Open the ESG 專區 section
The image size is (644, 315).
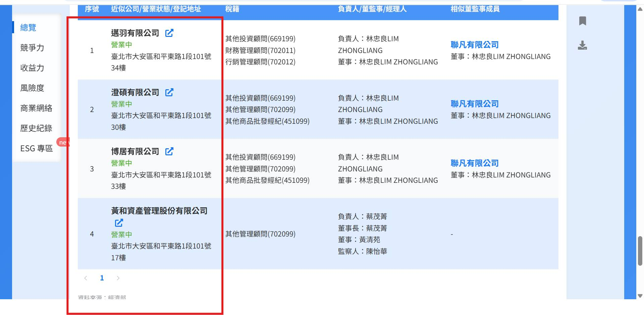coord(36,148)
